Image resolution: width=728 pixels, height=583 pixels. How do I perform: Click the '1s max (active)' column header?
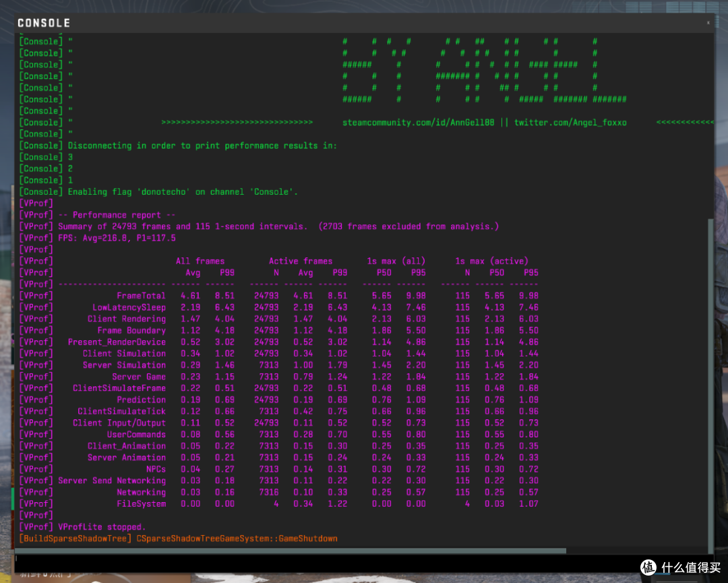tap(491, 261)
